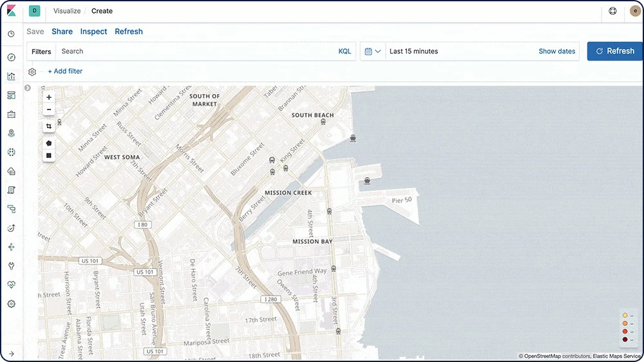
Task: Click the dark red legend color dot
Action: (625, 339)
